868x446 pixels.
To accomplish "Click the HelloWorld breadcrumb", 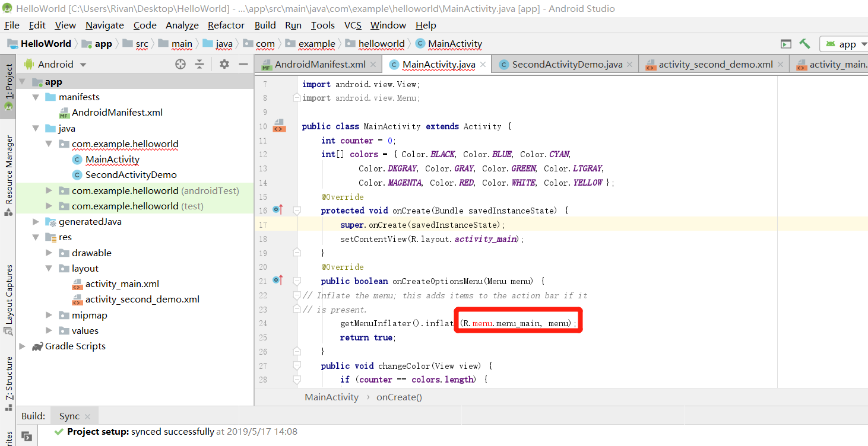I will coord(39,44).
